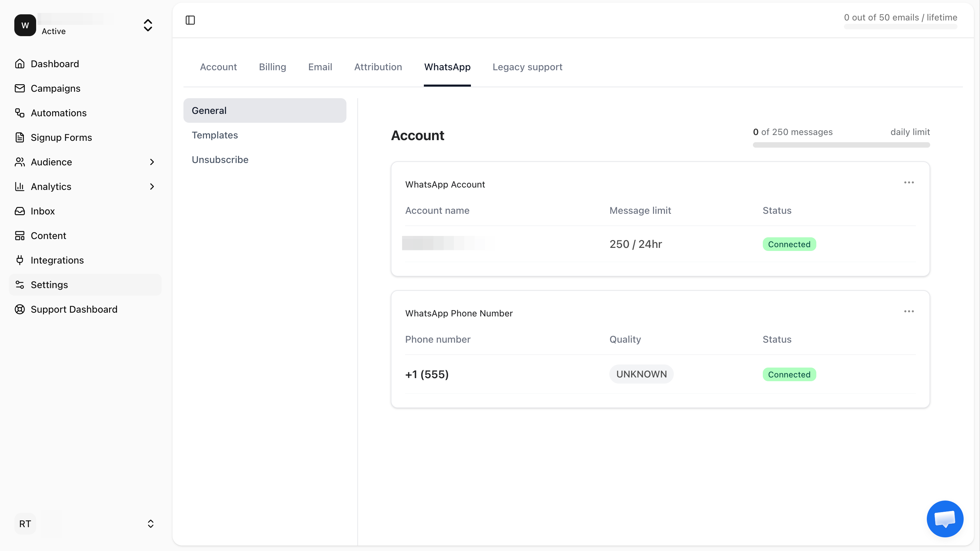Screen dimensions: 980x551
Task: Click the Phone number column header
Action: click(x=437, y=339)
